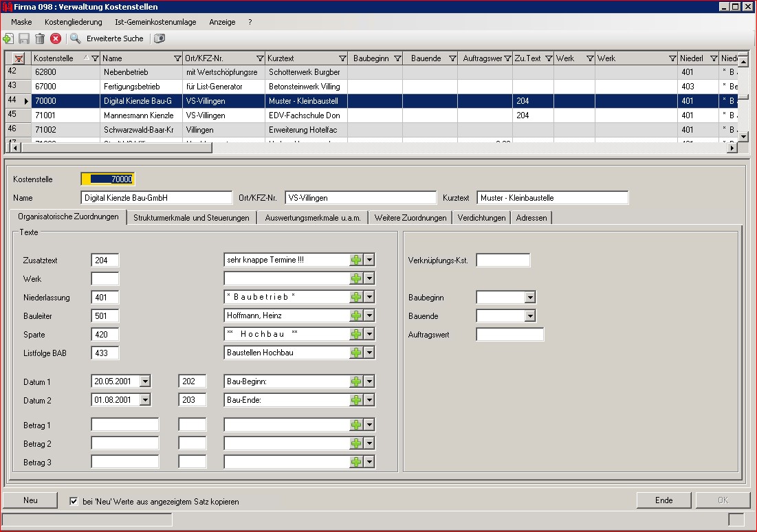This screenshot has width=757, height=532.
Task: Open the Baubeginn dropdown
Action: point(529,298)
